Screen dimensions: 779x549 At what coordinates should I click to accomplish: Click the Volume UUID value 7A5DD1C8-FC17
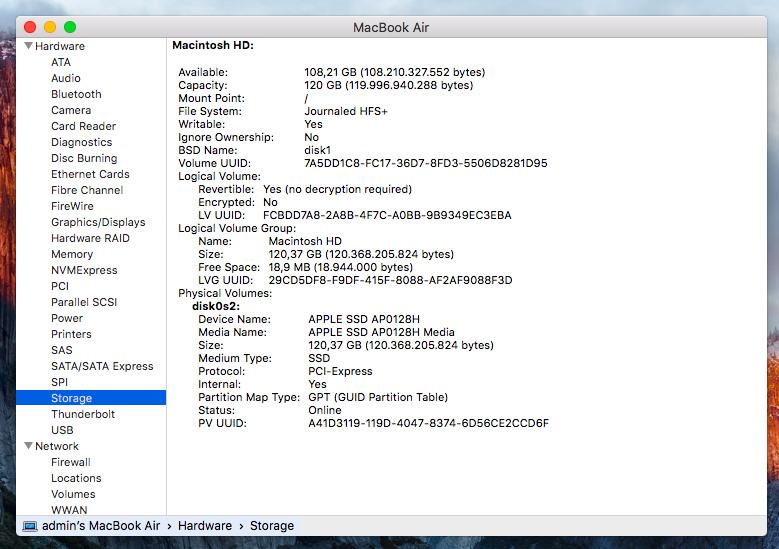tap(426, 163)
